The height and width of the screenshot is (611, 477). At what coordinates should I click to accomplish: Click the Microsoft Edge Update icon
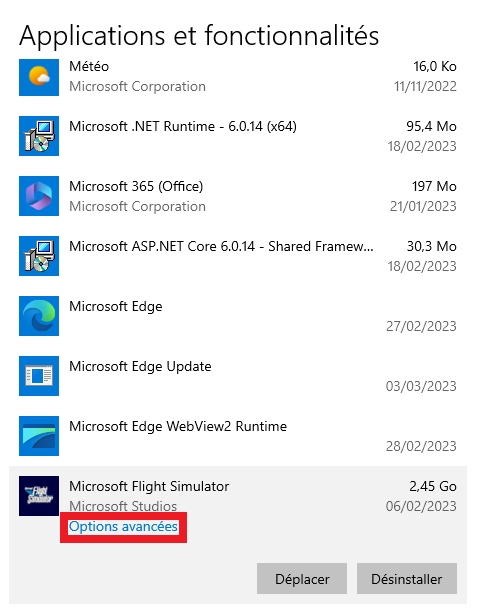[39, 376]
